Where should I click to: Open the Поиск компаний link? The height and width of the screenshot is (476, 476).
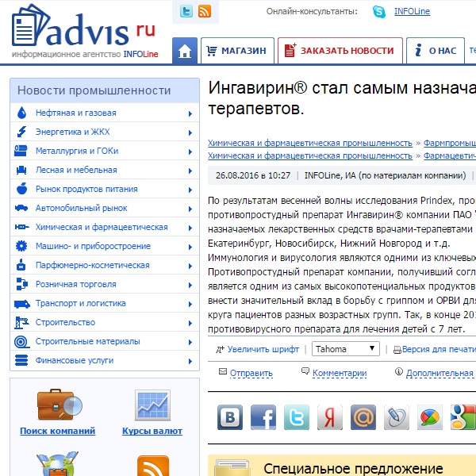click(57, 431)
